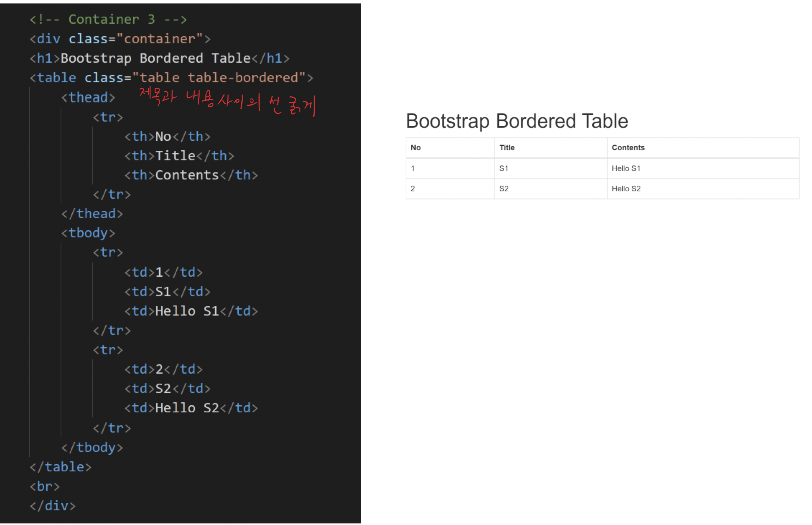Click row number '1' cell in table
The image size is (812, 525).
click(x=413, y=168)
